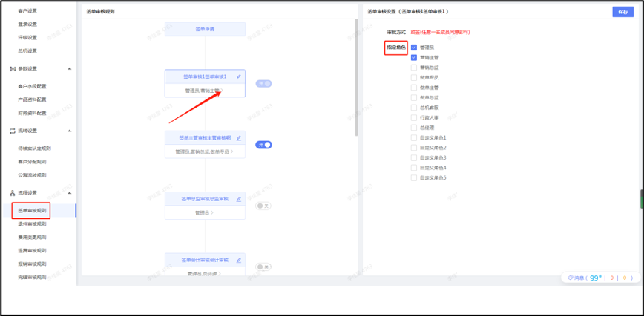Screen dimensions: 644x317
Task: Check the 自定义角色1 checkbox
Action: [x=414, y=138]
